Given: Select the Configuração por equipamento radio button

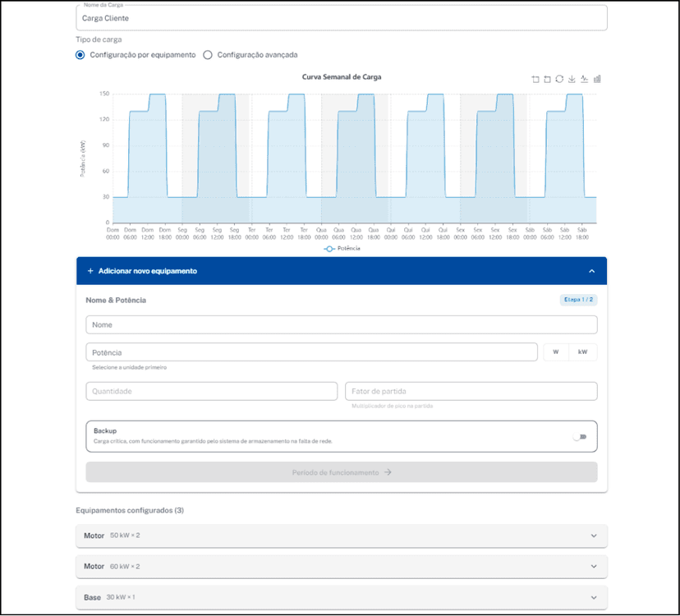Looking at the screenshot, I should (80, 55).
